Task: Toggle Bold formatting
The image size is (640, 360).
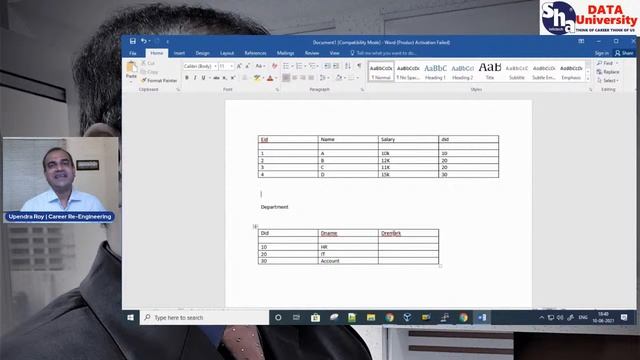Action: 187,78
